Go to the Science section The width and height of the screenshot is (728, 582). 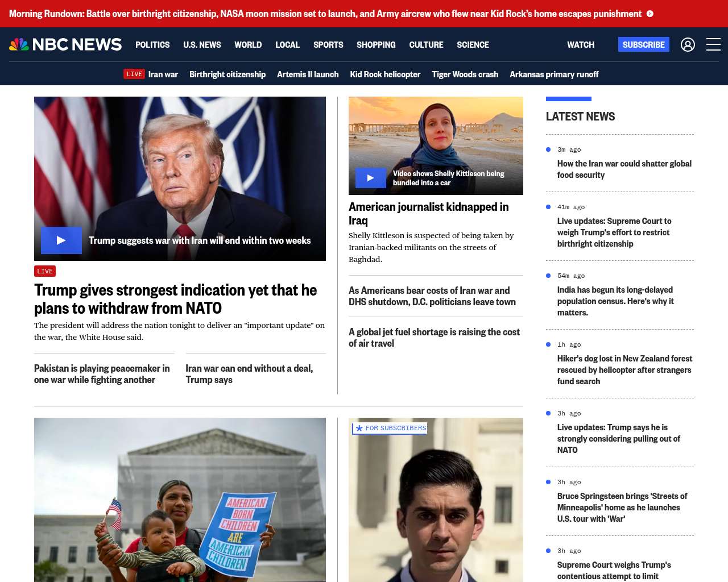473,44
